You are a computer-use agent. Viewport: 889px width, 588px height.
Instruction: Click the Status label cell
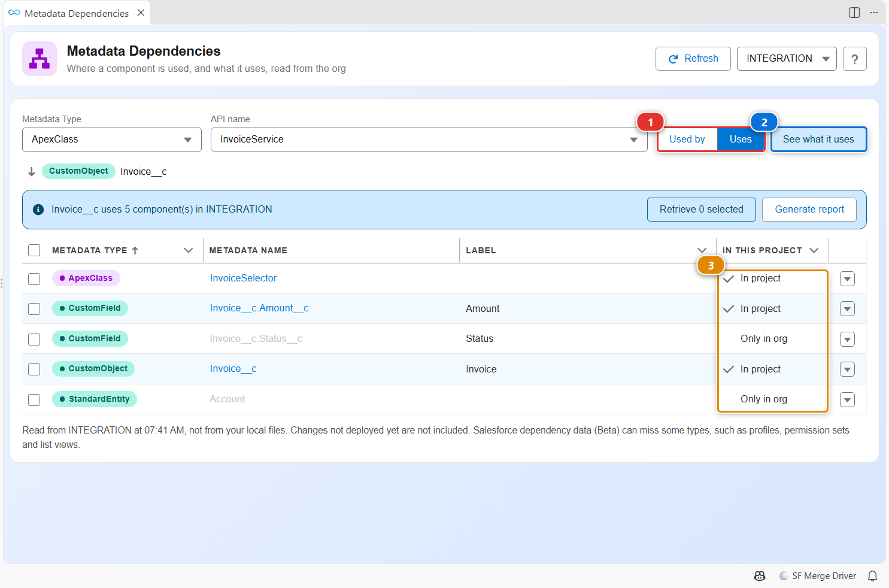[x=480, y=339]
